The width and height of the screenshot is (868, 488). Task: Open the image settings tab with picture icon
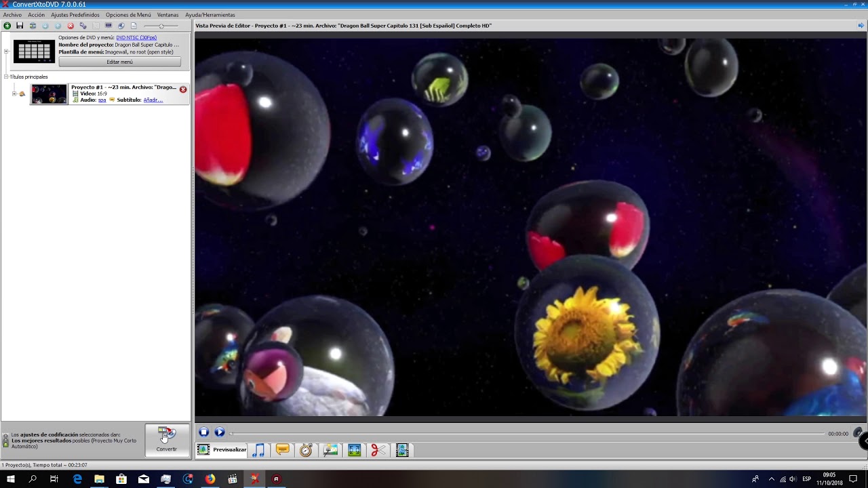[330, 450]
